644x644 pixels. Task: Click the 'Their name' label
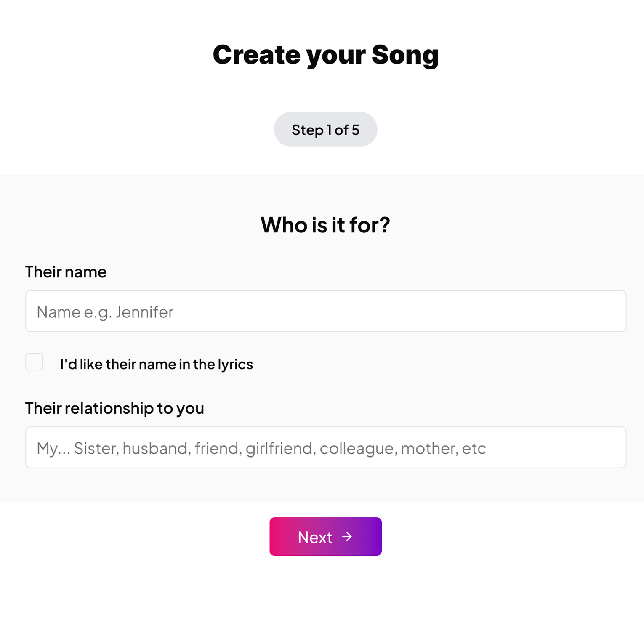(66, 272)
